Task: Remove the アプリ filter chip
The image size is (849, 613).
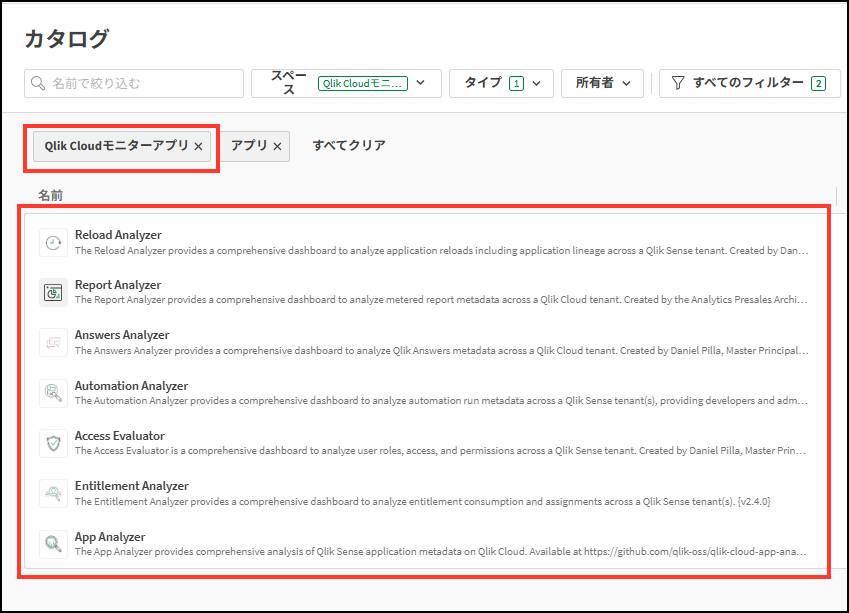Action: coord(277,146)
